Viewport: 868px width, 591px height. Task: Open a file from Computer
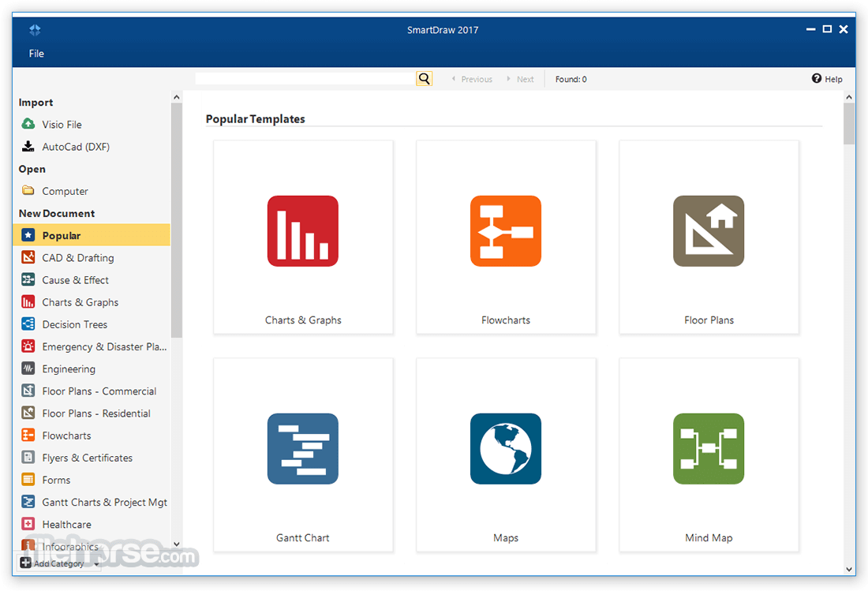92,191
